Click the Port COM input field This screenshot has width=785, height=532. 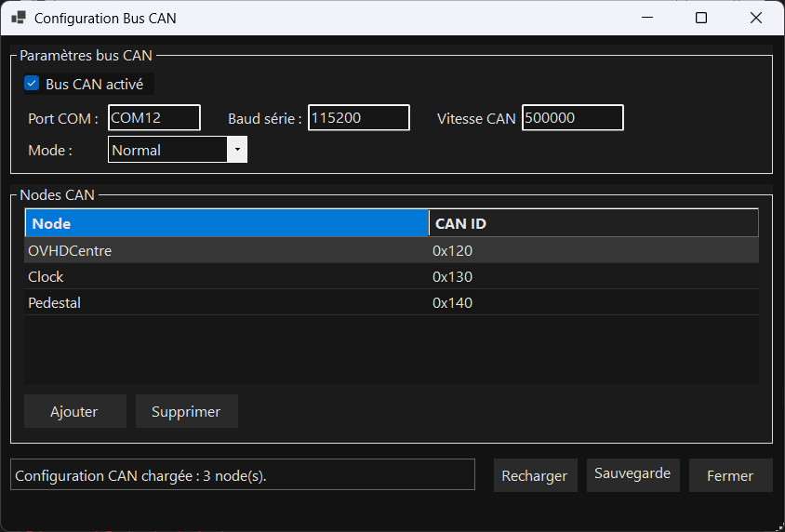click(x=153, y=118)
